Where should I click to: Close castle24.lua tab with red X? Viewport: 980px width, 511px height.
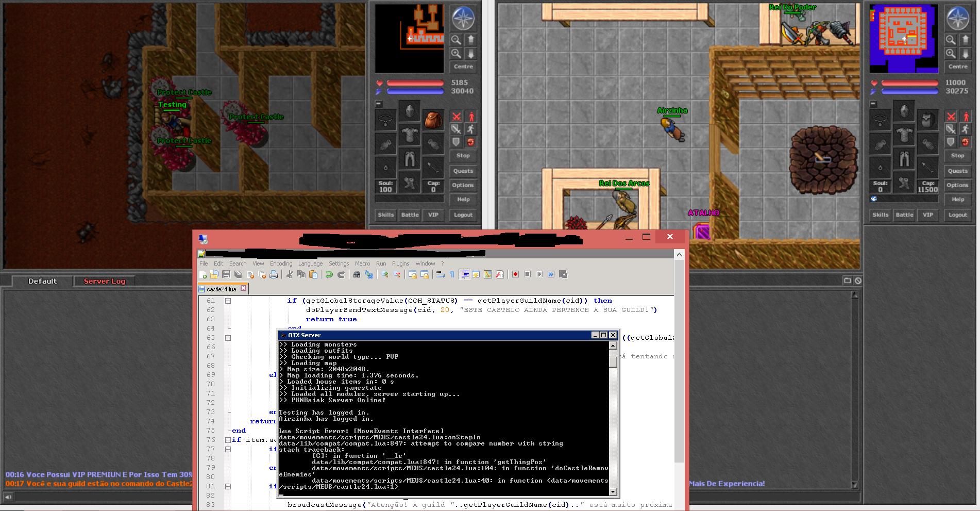244,289
